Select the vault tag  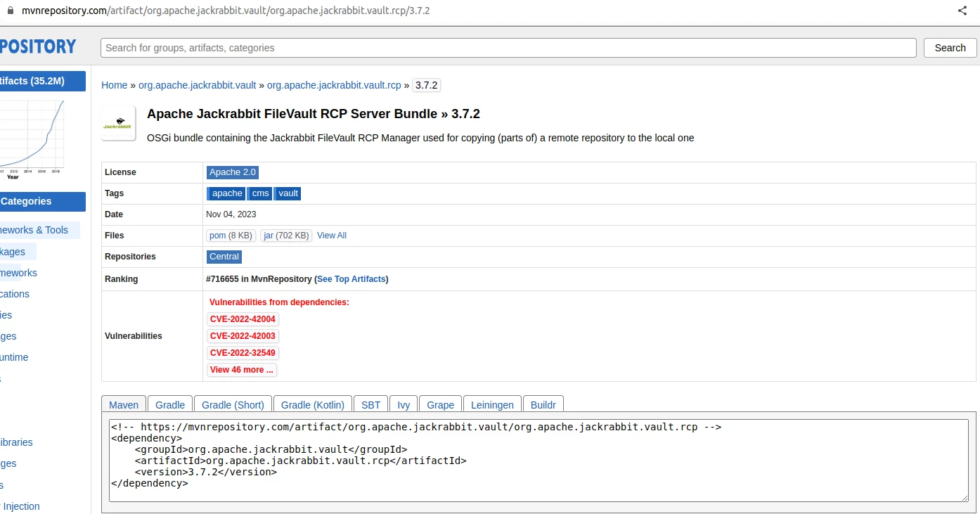coord(288,193)
